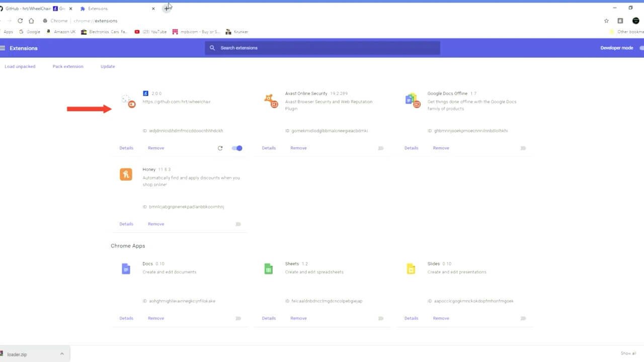The image size is (644, 362).
Task: Click the Google Docs Offline extension icon
Action: [413, 101]
